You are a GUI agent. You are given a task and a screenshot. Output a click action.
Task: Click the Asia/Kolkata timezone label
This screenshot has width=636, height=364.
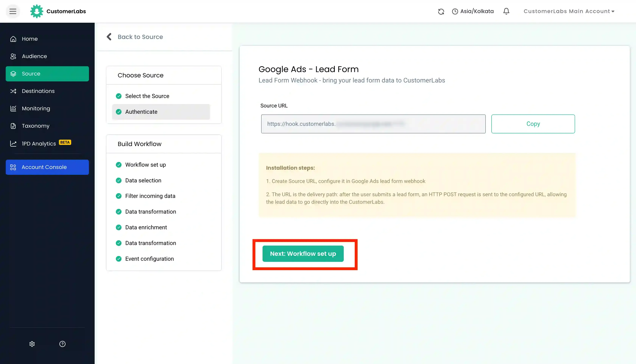(477, 11)
